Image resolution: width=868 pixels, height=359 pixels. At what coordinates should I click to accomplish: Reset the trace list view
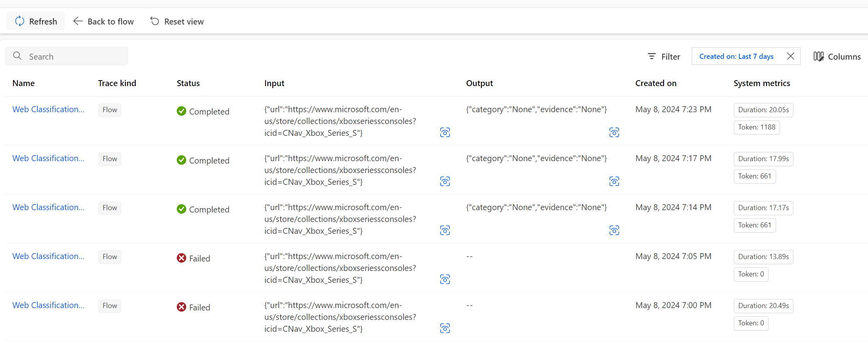coord(177,21)
